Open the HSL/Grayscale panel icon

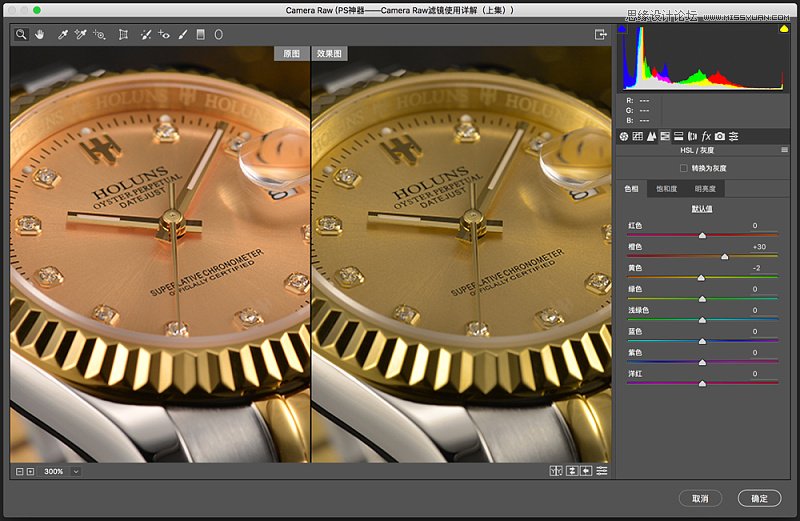coord(665,136)
